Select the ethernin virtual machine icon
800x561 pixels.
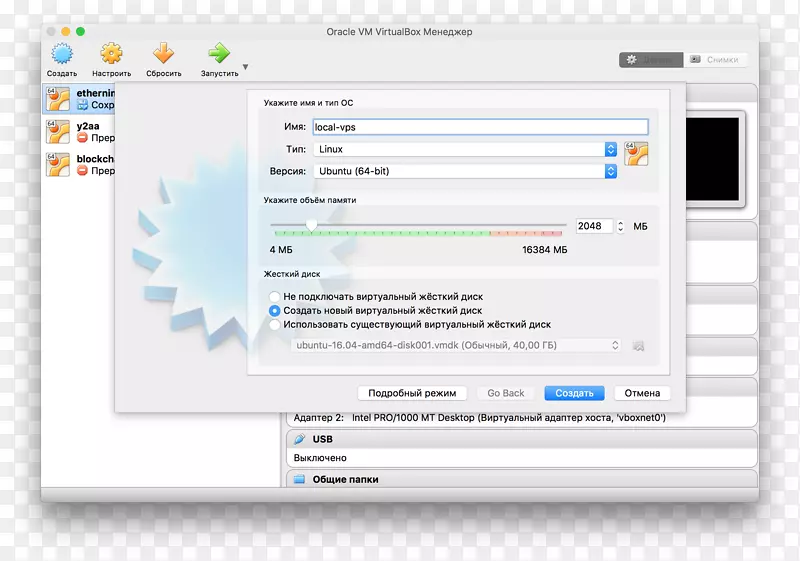pos(58,99)
